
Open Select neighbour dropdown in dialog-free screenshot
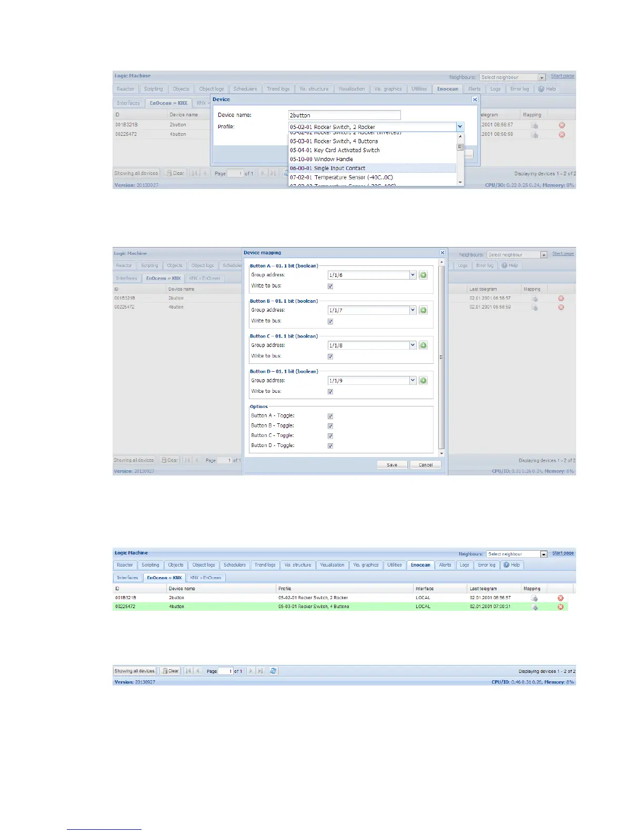click(544, 554)
